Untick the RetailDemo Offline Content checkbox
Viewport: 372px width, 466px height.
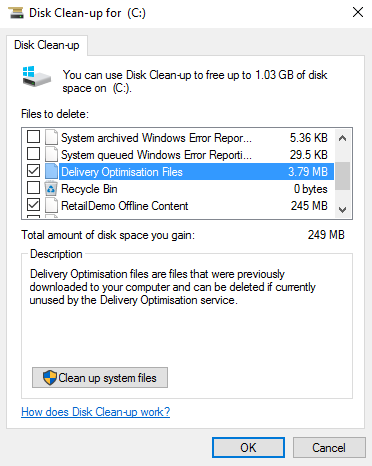tap(33, 205)
